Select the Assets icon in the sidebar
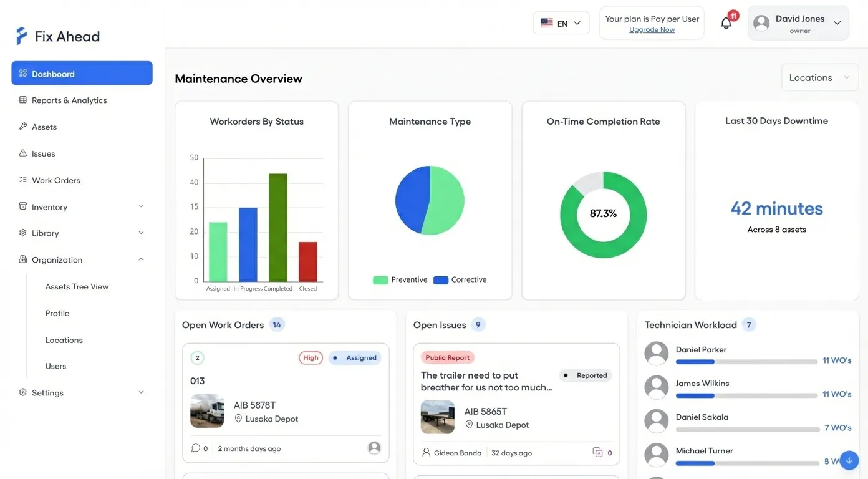The height and width of the screenshot is (479, 868). click(x=22, y=127)
